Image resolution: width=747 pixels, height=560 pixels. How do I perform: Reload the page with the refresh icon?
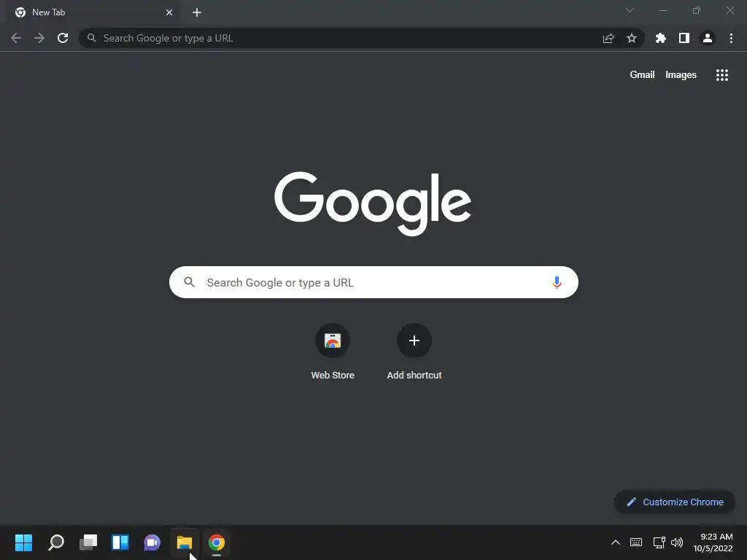coord(63,38)
